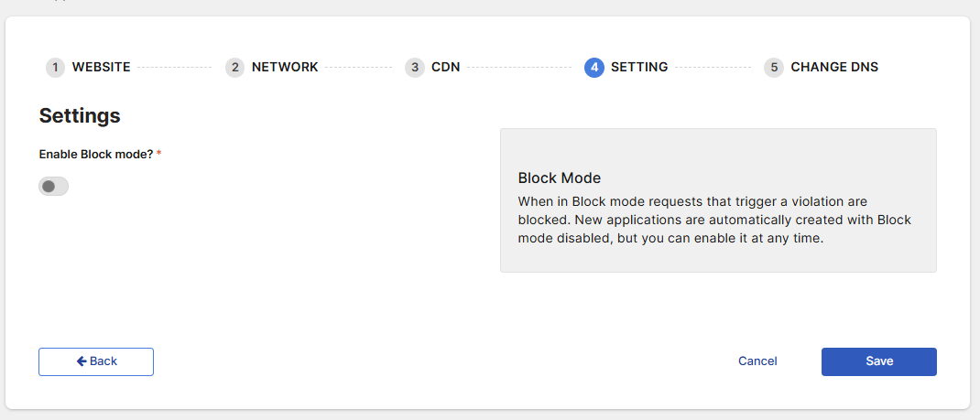The image size is (980, 420).
Task: Click the required asterisk beside Block mode
Action: [x=158, y=154]
